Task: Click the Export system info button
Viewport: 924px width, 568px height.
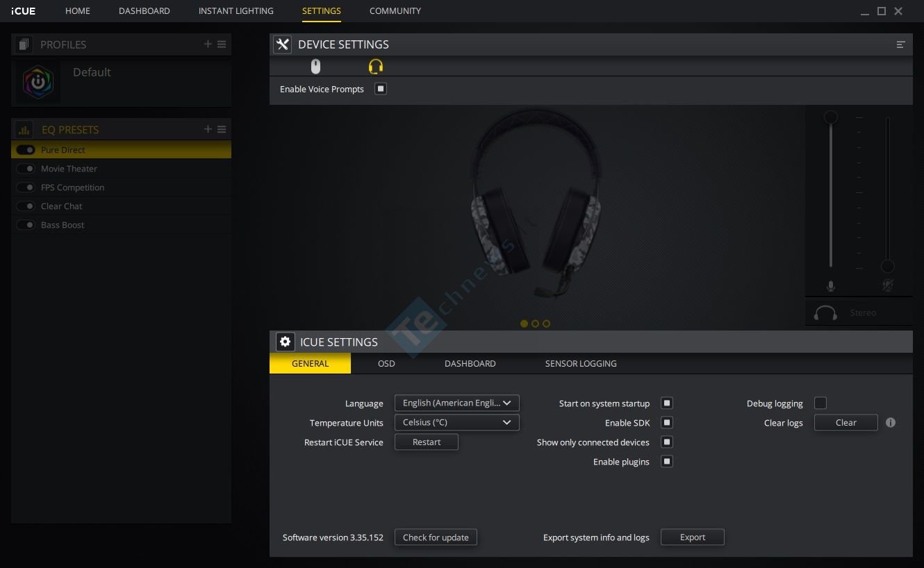Action: 693,537
